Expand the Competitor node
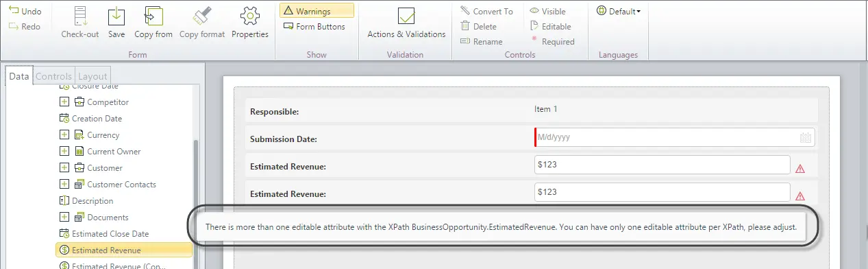Image resolution: width=868 pixels, height=269 pixels. [64, 102]
